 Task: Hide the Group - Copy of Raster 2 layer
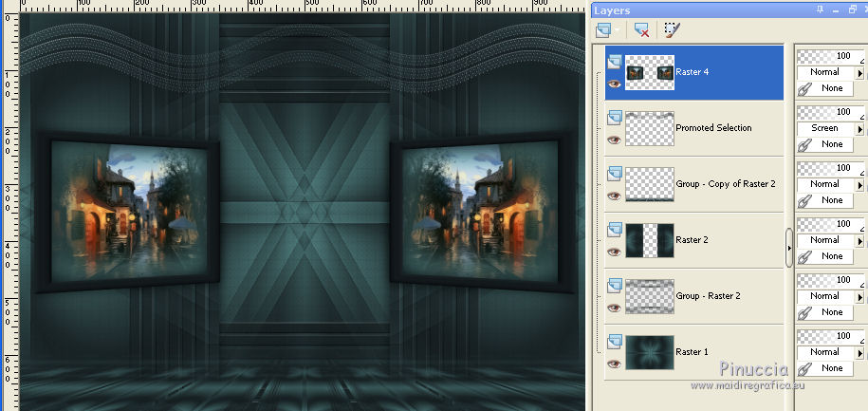point(614,196)
